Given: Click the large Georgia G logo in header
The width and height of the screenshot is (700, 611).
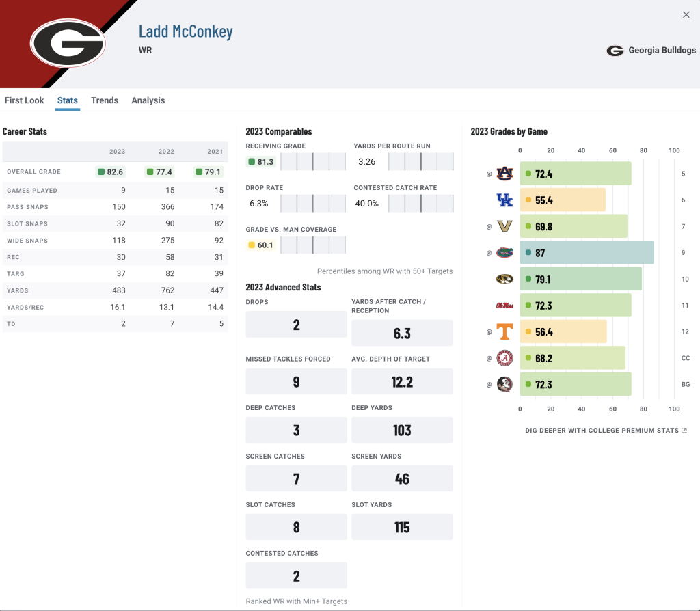Looking at the screenshot, I should (68, 43).
